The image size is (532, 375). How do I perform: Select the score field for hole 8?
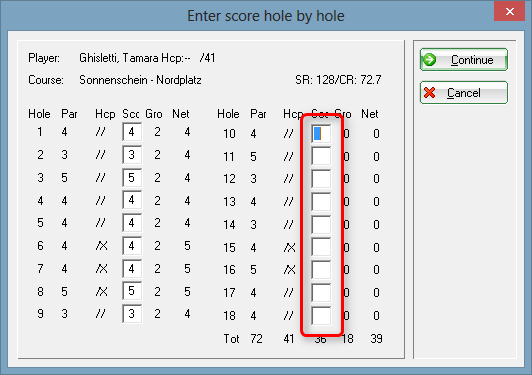point(132,291)
